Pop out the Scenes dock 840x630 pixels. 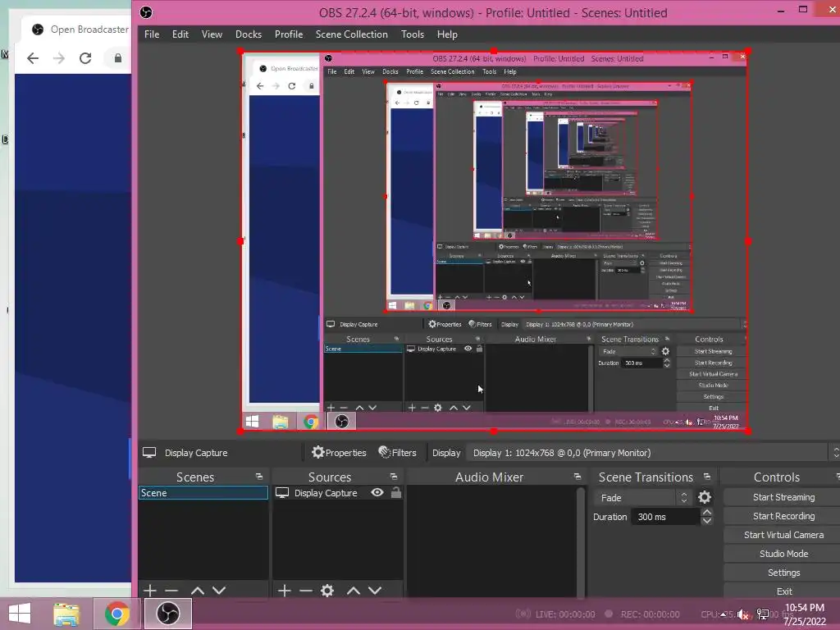(x=259, y=477)
